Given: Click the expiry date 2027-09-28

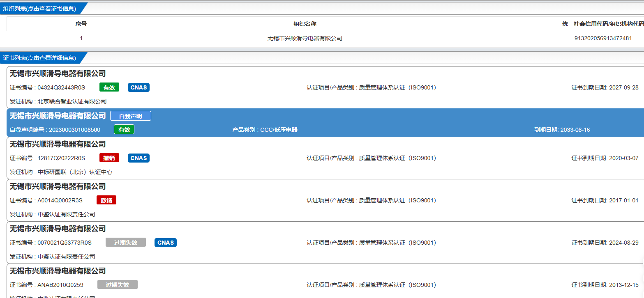Looking at the screenshot, I should (623, 87).
